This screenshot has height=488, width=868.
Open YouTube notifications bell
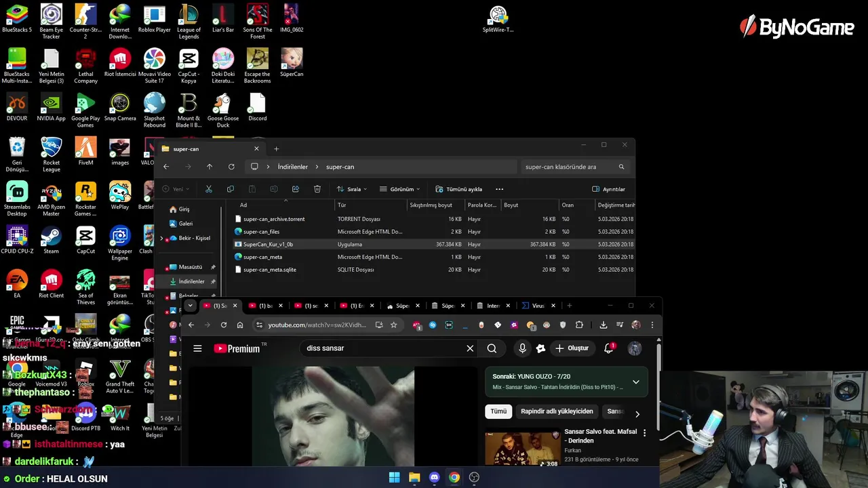click(x=609, y=348)
